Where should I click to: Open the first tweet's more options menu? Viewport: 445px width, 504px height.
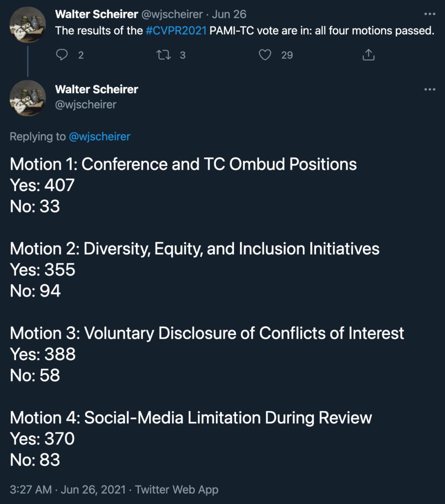tap(429, 14)
